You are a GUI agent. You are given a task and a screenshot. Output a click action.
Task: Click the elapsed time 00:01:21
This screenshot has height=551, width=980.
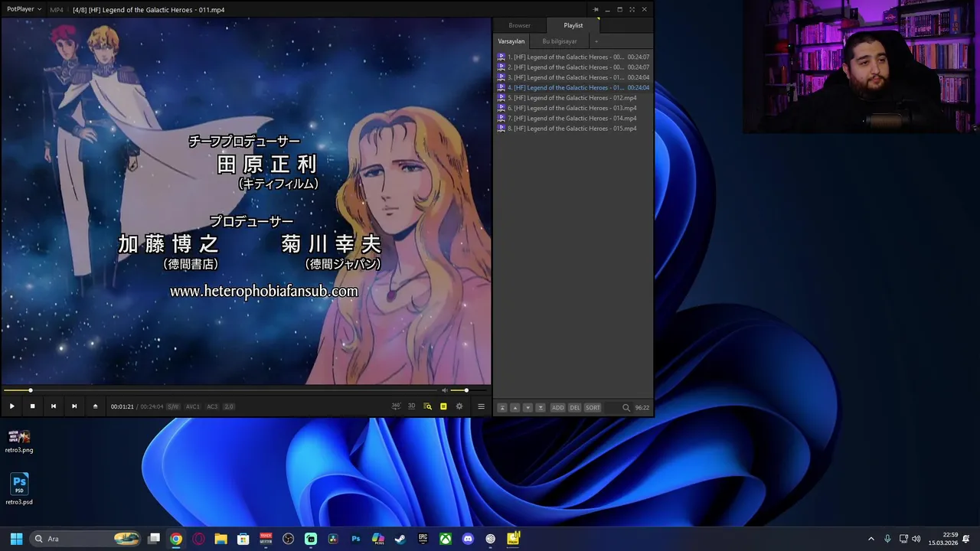coord(122,406)
